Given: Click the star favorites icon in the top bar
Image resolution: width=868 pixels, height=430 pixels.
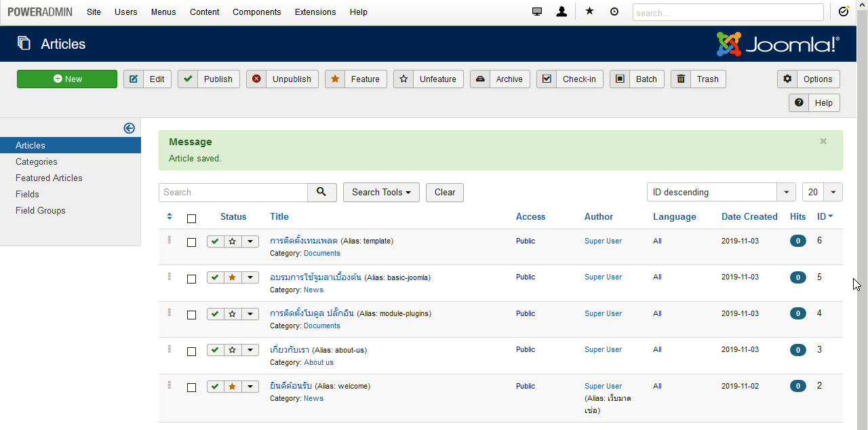Looking at the screenshot, I should click(x=589, y=12).
